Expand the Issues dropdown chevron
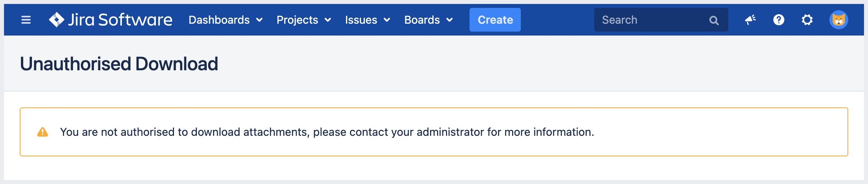The height and width of the screenshot is (184, 868). (x=387, y=20)
